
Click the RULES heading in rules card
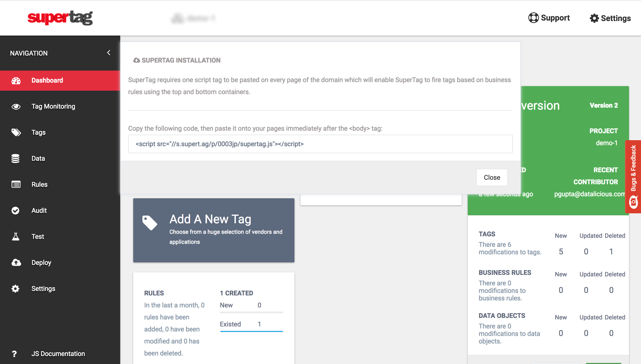(x=154, y=293)
